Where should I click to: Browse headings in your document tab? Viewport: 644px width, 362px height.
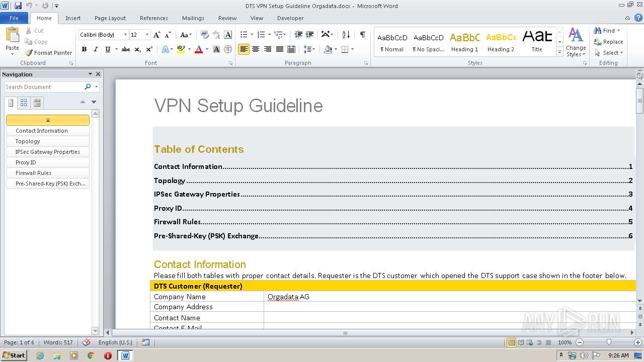[x=11, y=103]
